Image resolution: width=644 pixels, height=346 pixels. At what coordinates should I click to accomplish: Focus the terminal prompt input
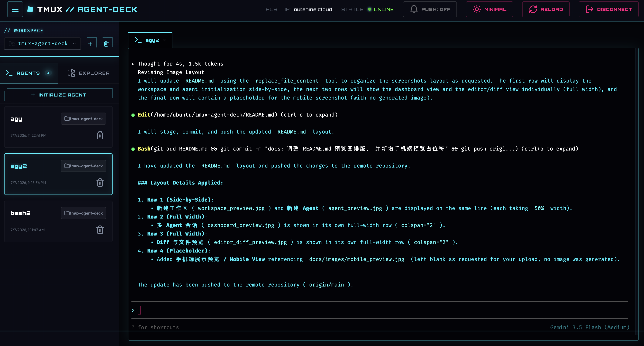click(379, 310)
